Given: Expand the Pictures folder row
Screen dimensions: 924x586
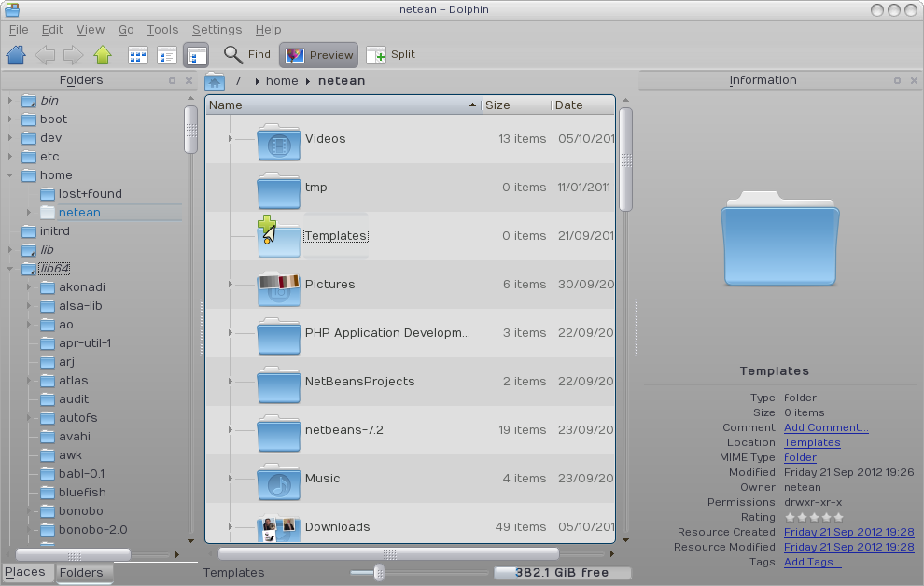Looking at the screenshot, I should 231,285.
